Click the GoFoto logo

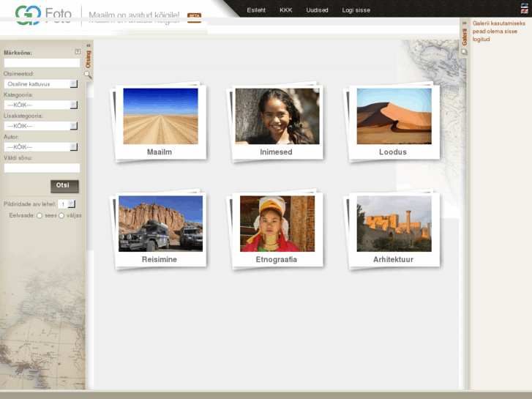click(43, 15)
